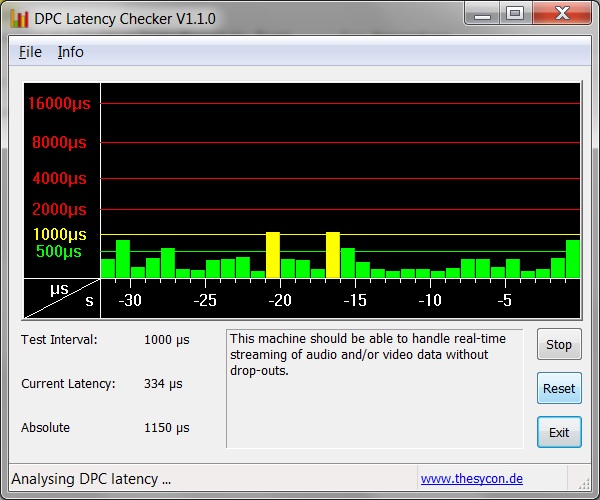Open the www.thesycon.de link
Screen dimensions: 600x500
tap(471, 479)
